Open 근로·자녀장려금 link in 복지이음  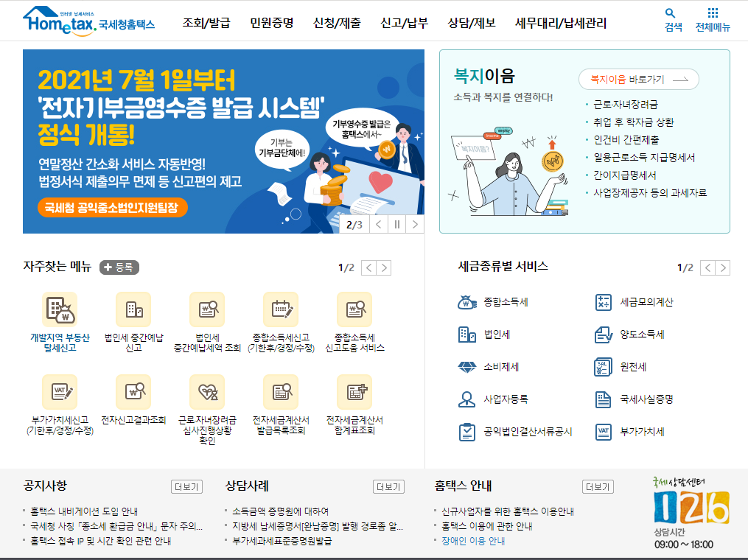click(x=626, y=105)
